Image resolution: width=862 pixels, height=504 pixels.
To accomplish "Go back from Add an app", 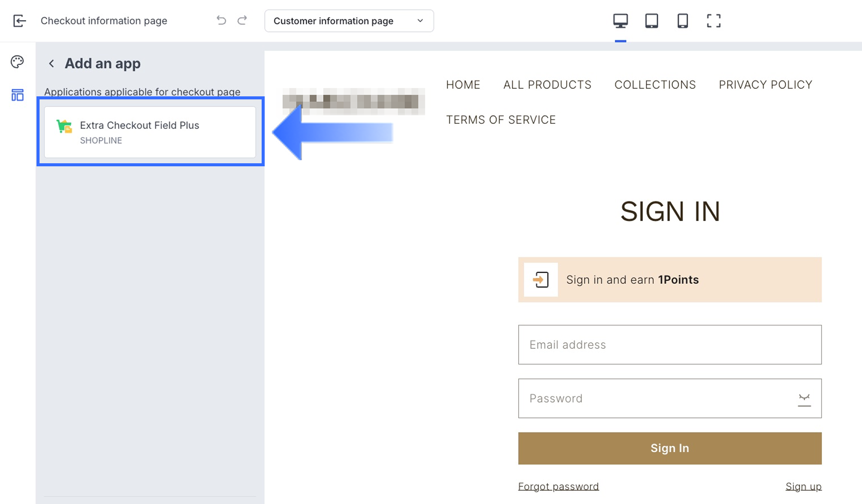I will 51,63.
